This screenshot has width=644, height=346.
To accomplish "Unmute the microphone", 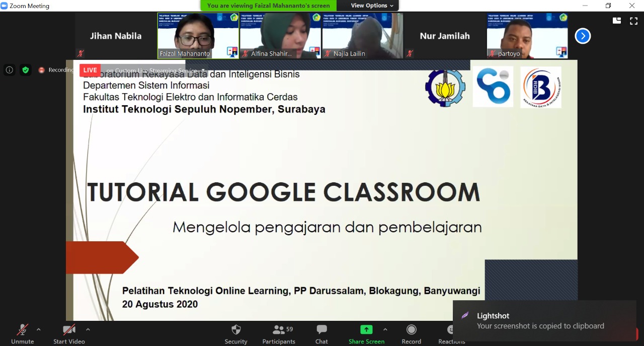I will point(22,333).
